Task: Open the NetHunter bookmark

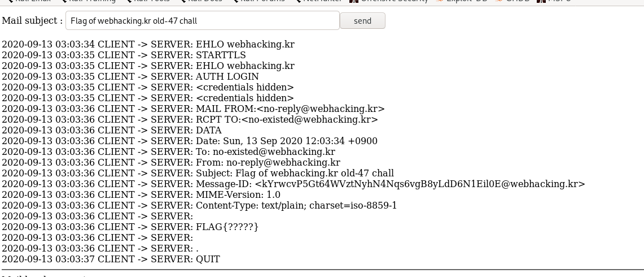Action: [x=318, y=1]
